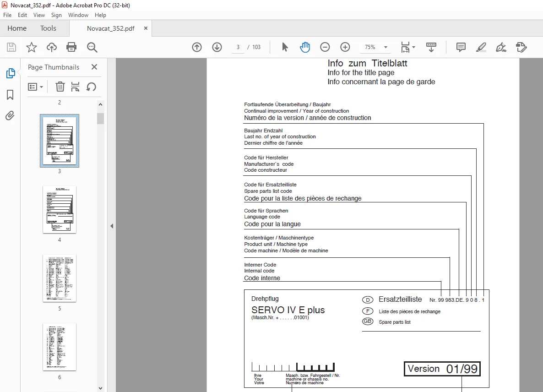Image resolution: width=543 pixels, height=392 pixels.
Task: Select the Hand pan tool
Action: point(305,47)
